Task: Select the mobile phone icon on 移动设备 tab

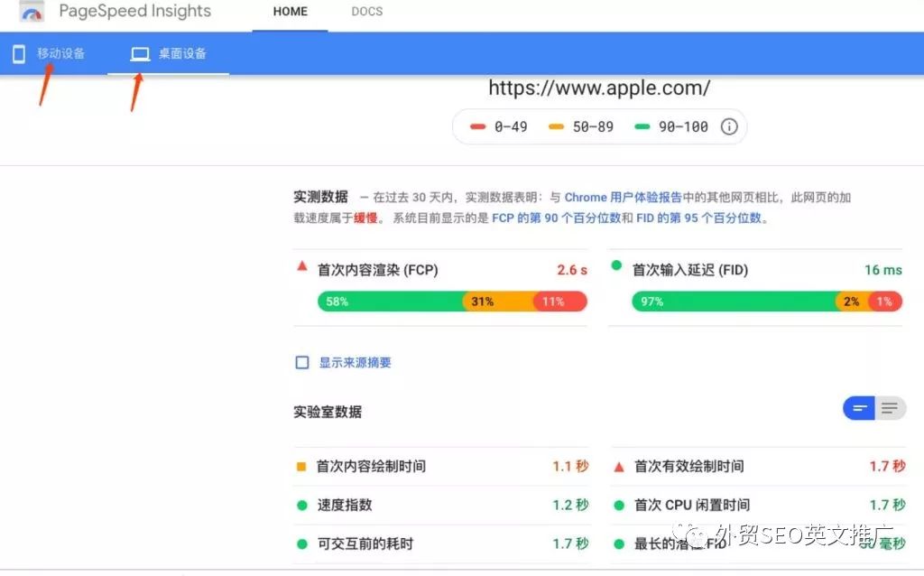Action: click(19, 53)
